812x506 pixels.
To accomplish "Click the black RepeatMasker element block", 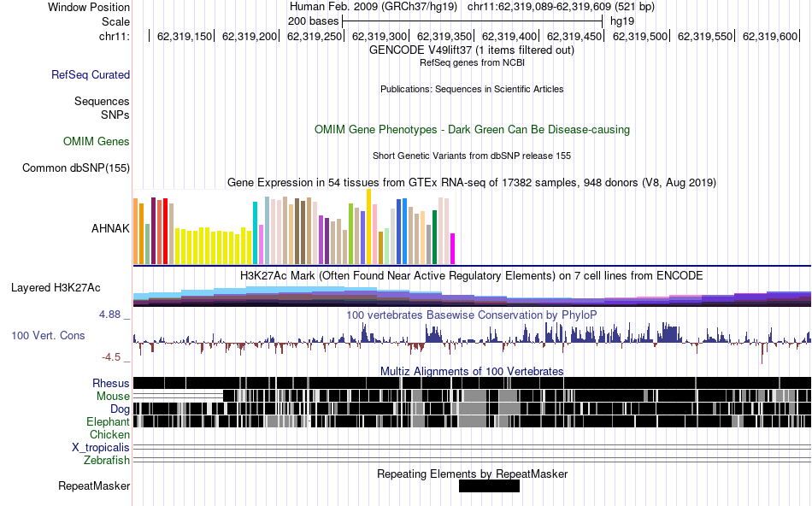I will (x=489, y=485).
